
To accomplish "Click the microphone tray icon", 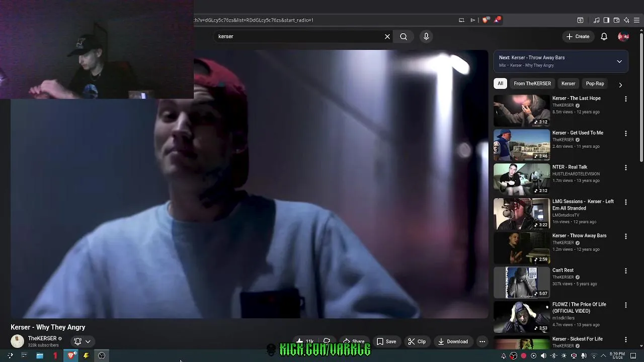I will click(x=584, y=355).
